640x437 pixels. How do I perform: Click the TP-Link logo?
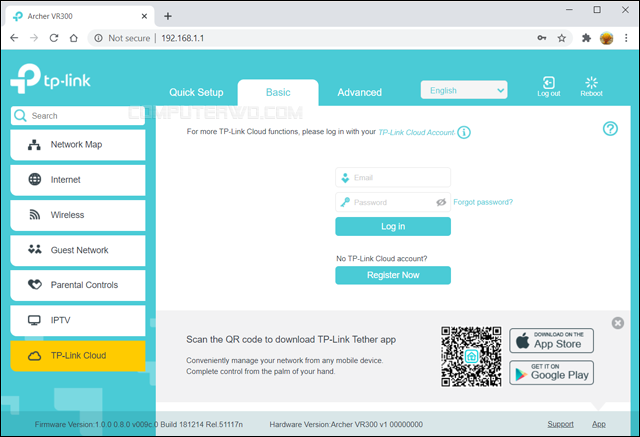coord(50,79)
